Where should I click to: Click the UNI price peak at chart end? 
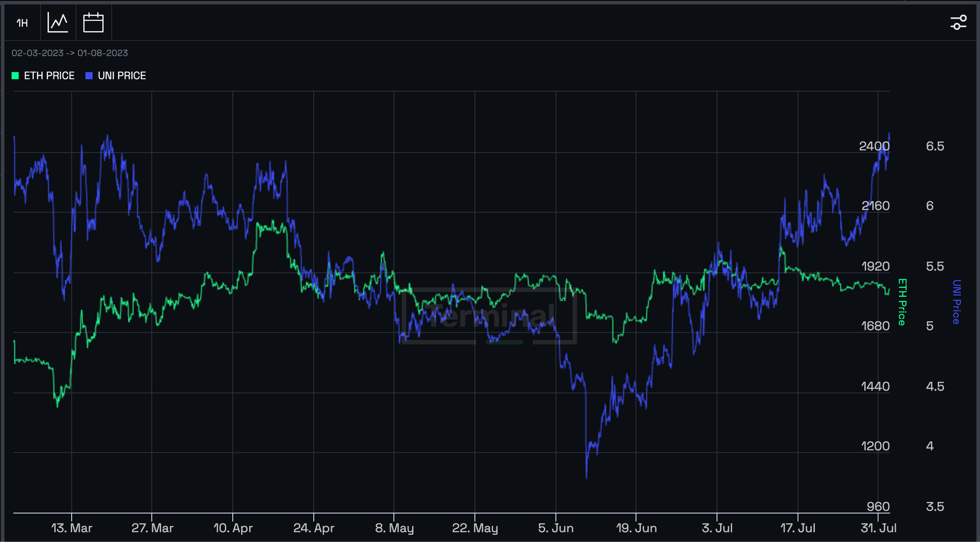[x=889, y=133]
